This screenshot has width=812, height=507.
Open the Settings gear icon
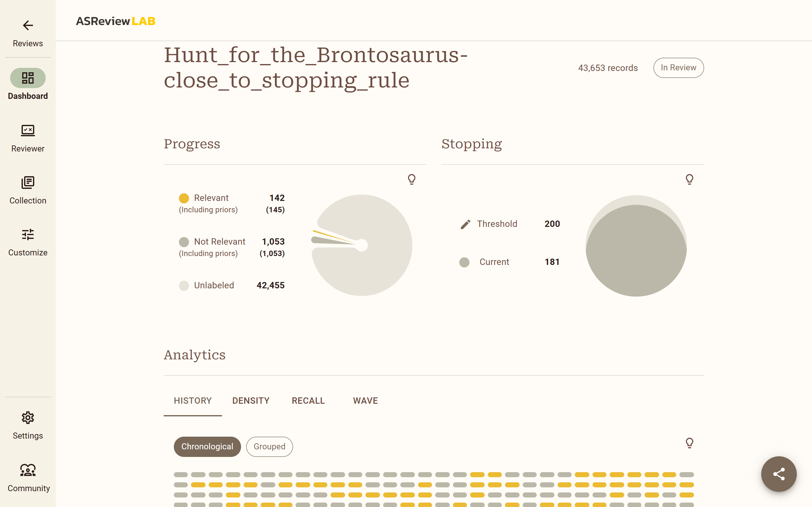click(x=28, y=417)
